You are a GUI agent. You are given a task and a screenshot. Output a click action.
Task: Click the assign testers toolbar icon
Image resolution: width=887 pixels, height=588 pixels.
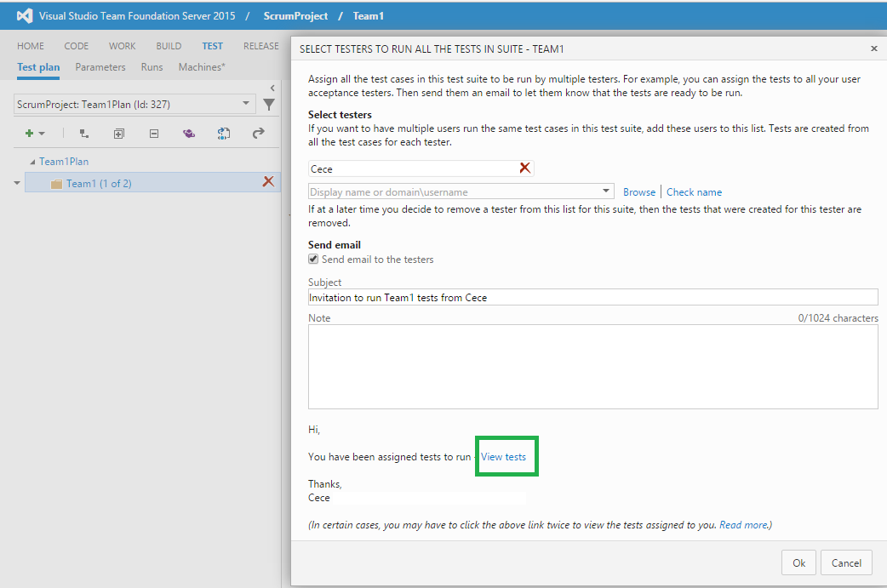pyautogui.click(x=224, y=134)
